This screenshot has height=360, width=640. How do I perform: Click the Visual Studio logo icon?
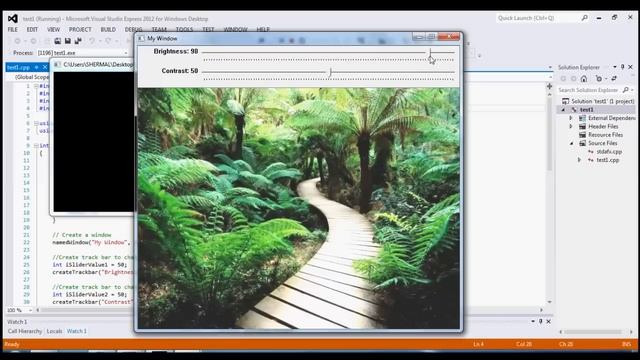tap(13, 18)
